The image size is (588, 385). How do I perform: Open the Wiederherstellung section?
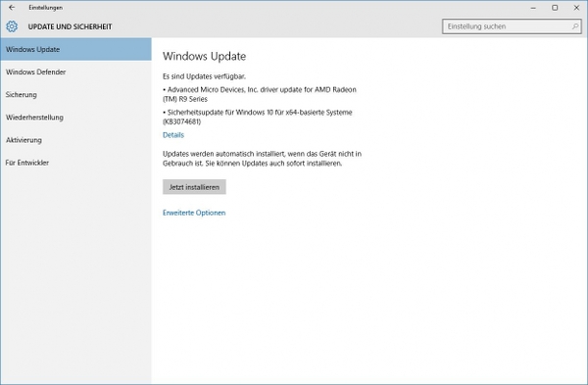(x=75, y=118)
